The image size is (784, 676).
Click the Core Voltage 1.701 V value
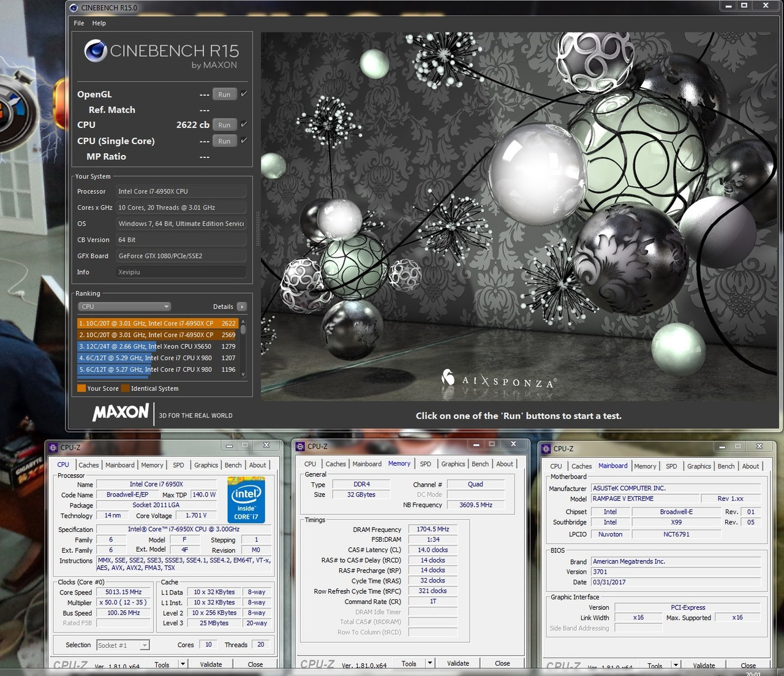[x=196, y=515]
